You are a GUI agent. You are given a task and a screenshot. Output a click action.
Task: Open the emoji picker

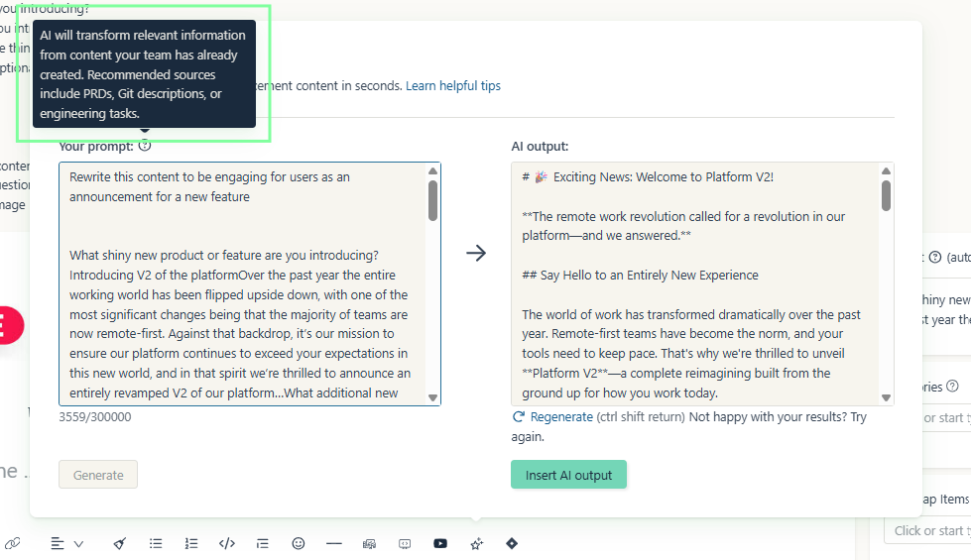[299, 543]
